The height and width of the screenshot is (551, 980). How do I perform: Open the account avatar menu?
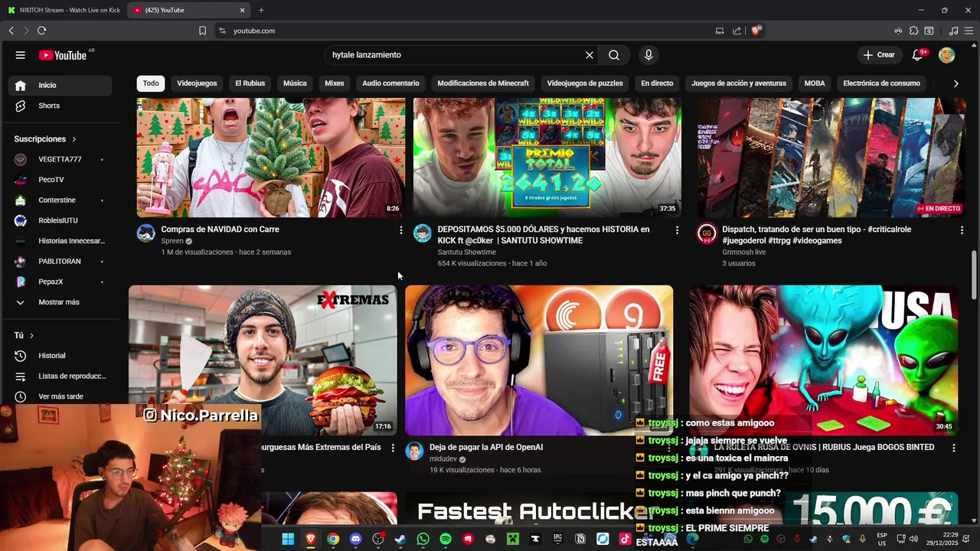pyautogui.click(x=947, y=55)
